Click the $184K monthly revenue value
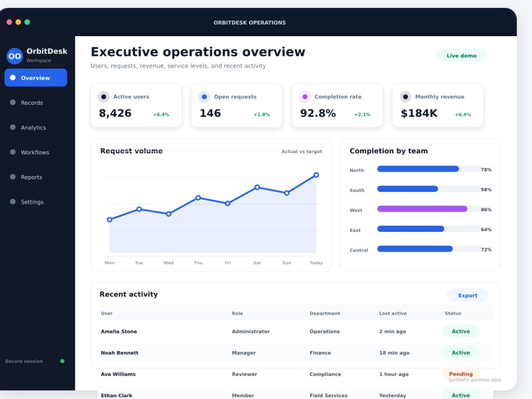Image resolution: width=532 pixels, height=399 pixels. (419, 113)
